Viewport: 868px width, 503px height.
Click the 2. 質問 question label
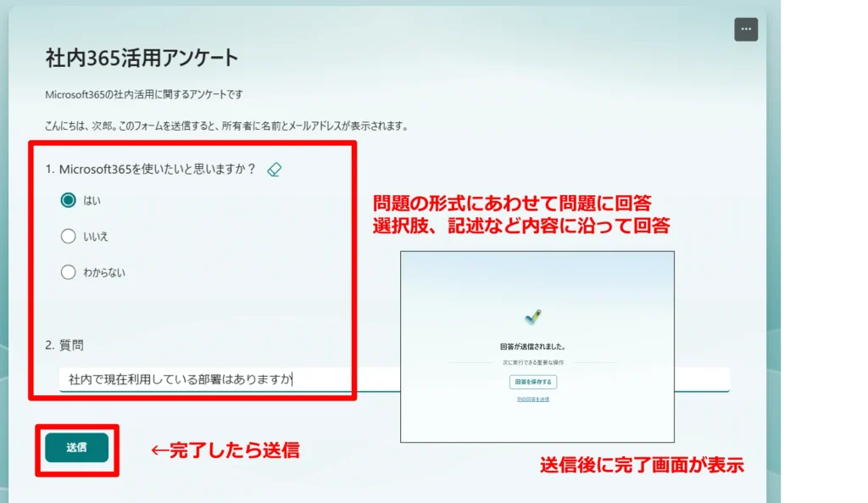64,345
